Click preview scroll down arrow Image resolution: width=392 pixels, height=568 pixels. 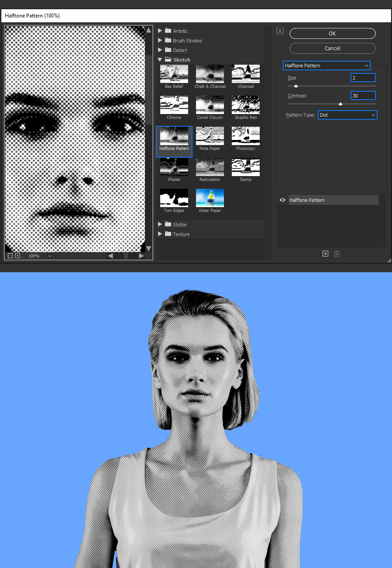point(148,248)
